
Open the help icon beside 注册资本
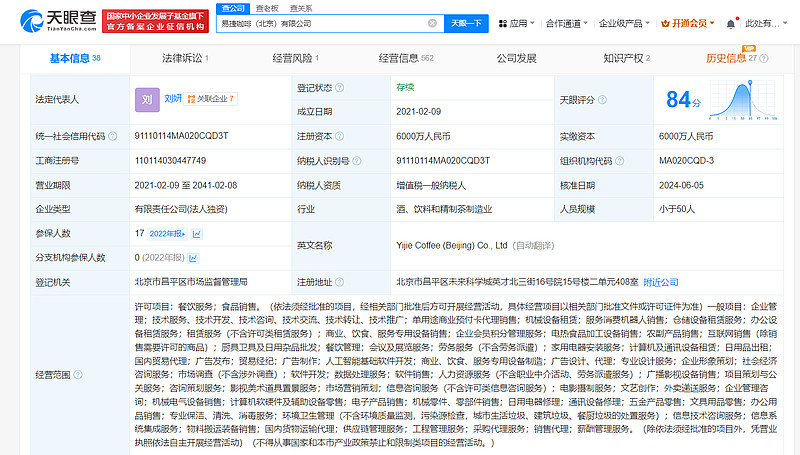pos(339,136)
